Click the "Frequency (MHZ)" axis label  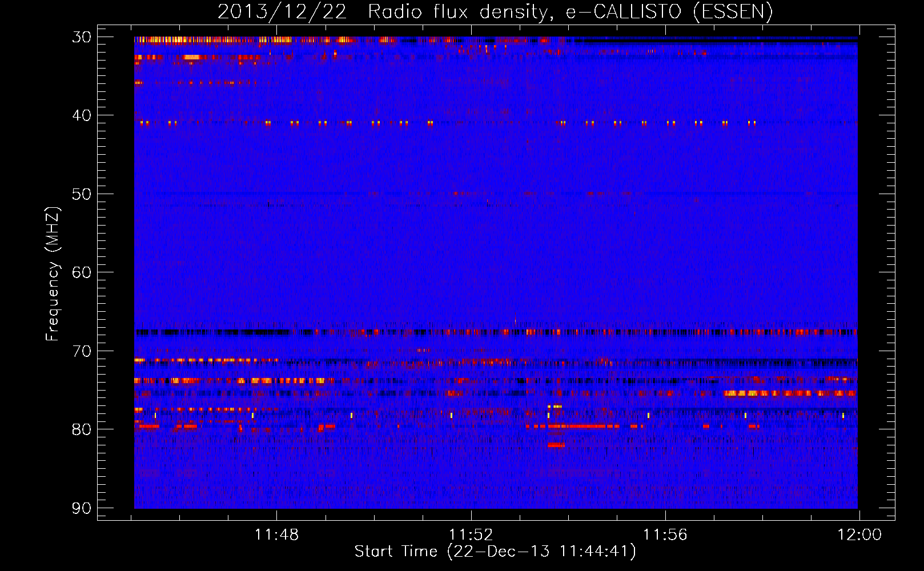click(x=53, y=274)
